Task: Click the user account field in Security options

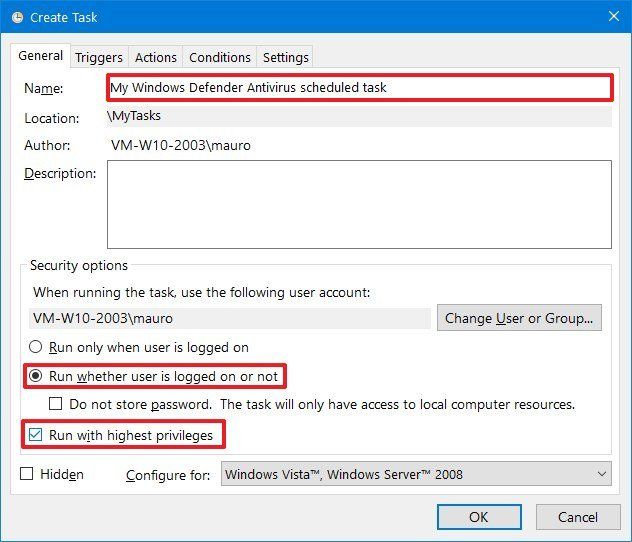Action: pos(230,318)
